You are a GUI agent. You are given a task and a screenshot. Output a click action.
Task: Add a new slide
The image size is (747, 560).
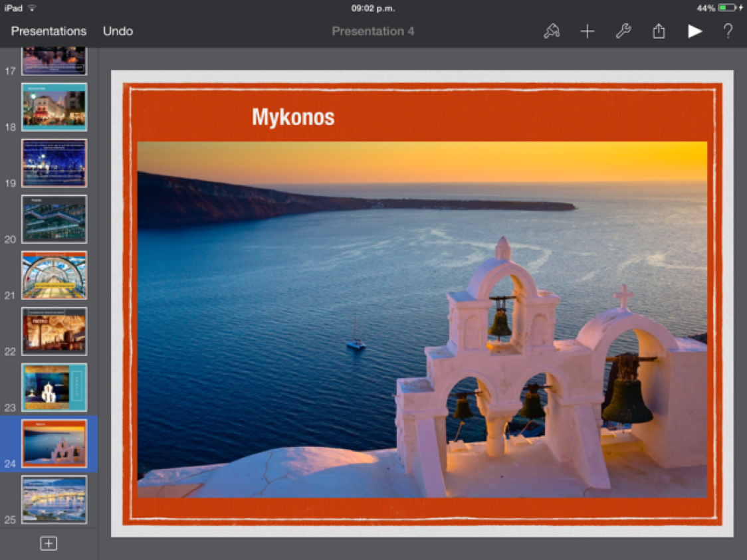[49, 543]
